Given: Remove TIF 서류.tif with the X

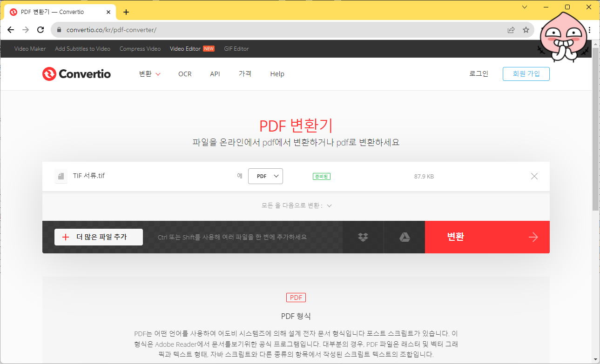Looking at the screenshot, I should (534, 176).
